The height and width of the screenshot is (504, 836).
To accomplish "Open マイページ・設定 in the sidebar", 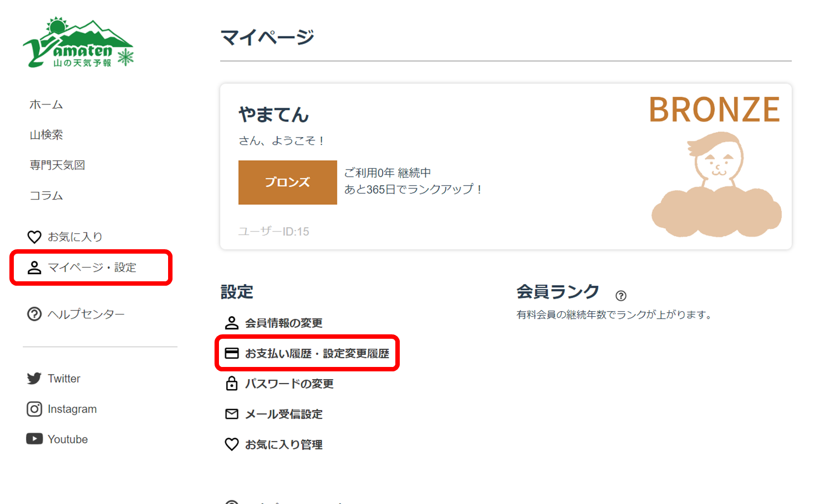I will [91, 267].
